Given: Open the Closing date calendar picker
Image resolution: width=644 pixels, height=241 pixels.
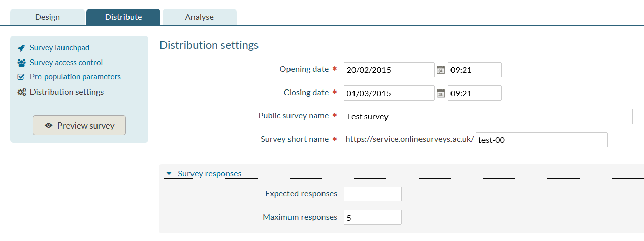Looking at the screenshot, I should [441, 93].
